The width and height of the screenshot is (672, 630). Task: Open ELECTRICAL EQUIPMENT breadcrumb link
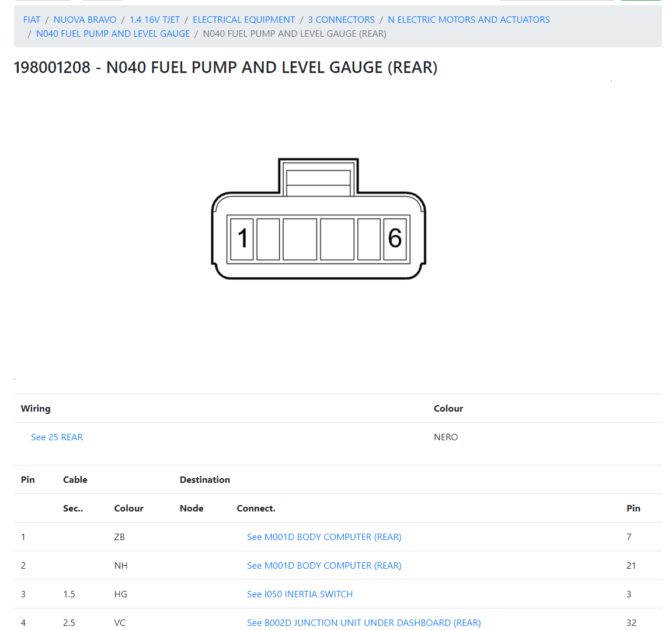pyautogui.click(x=243, y=20)
